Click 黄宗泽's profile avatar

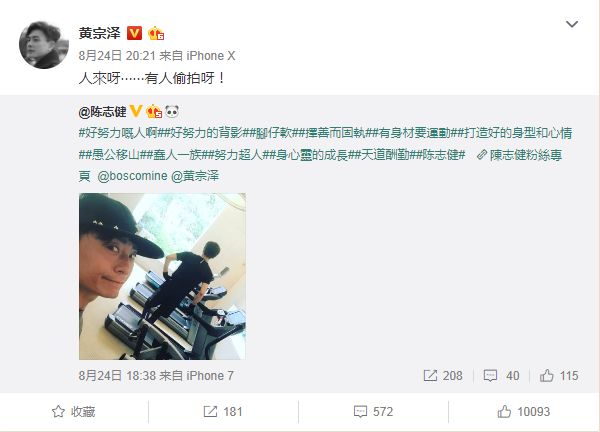44,45
